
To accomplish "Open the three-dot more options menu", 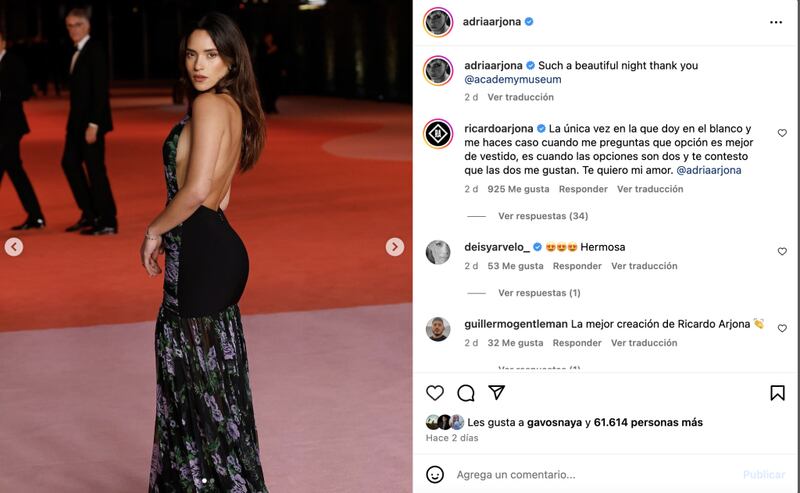I will pyautogui.click(x=776, y=22).
